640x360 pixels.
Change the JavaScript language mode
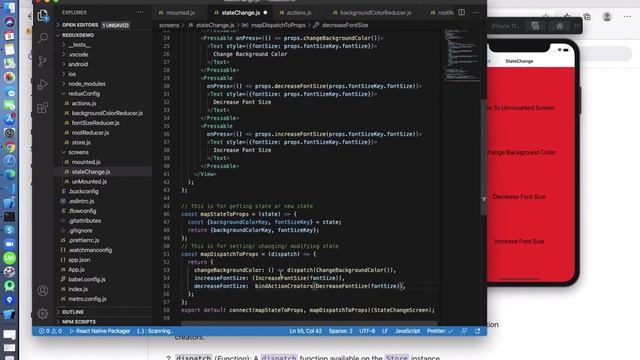pyautogui.click(x=407, y=331)
